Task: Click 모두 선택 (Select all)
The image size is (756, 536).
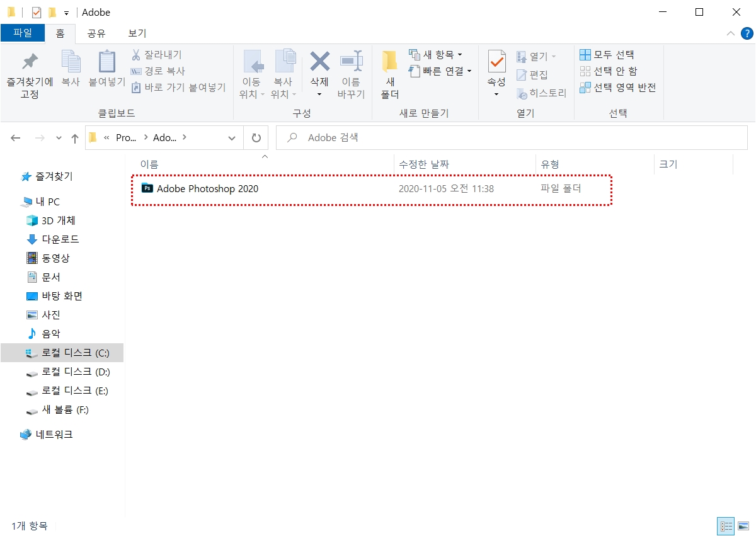Action: pos(607,55)
